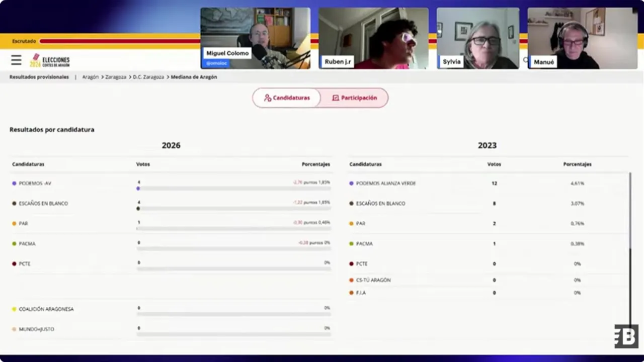Viewport: 644px width, 362px height.
Task: Select the Candidaturas tab
Action: (287, 98)
